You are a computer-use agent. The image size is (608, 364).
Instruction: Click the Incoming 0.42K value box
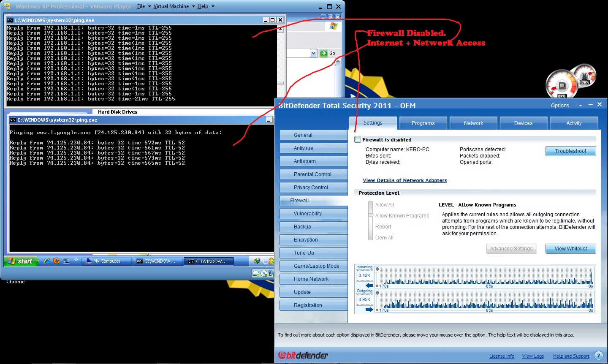click(x=364, y=275)
